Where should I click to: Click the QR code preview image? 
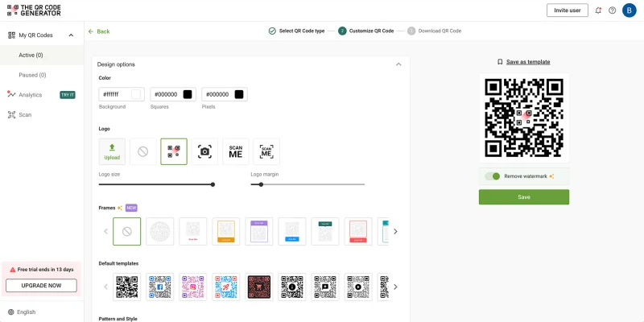coord(524,118)
